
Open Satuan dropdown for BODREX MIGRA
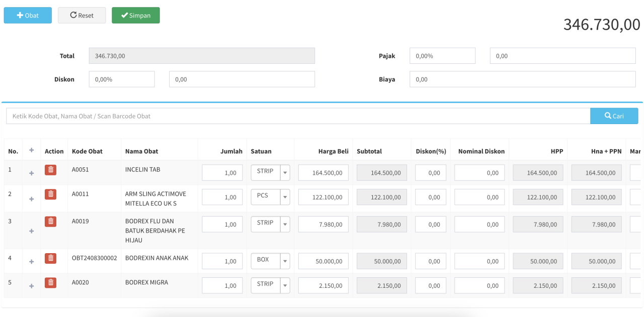tap(285, 285)
